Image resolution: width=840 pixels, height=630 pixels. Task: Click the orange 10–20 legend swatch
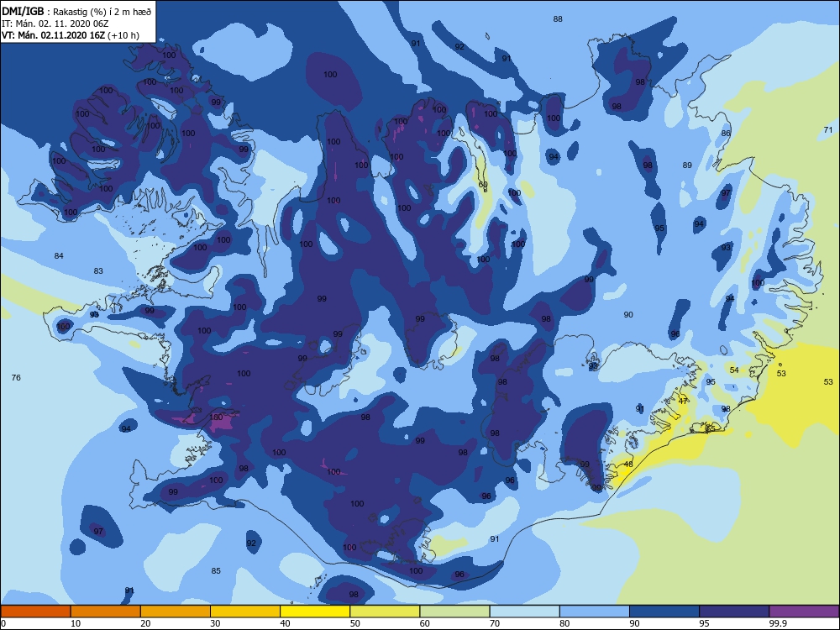coord(106,612)
